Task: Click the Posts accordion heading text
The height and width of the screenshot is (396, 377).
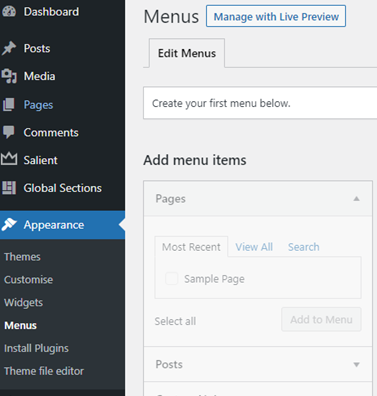Action: pyautogui.click(x=169, y=364)
